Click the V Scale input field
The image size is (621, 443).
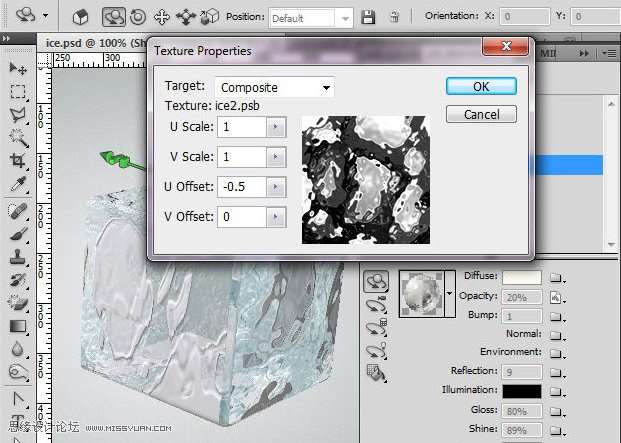pyautogui.click(x=242, y=157)
